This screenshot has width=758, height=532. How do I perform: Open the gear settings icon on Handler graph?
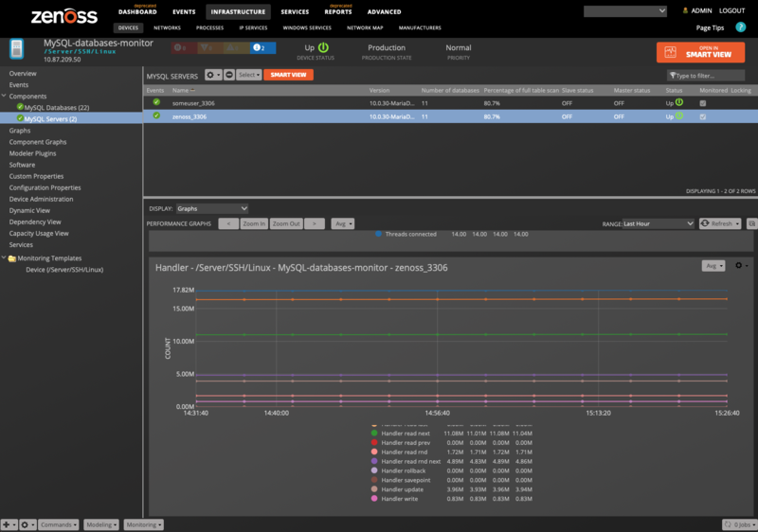coord(741,265)
